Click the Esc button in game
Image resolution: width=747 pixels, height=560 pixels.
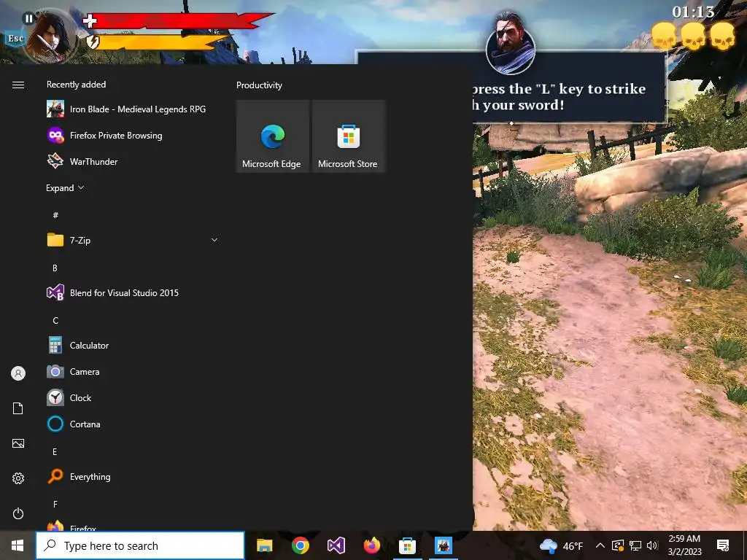pos(16,39)
